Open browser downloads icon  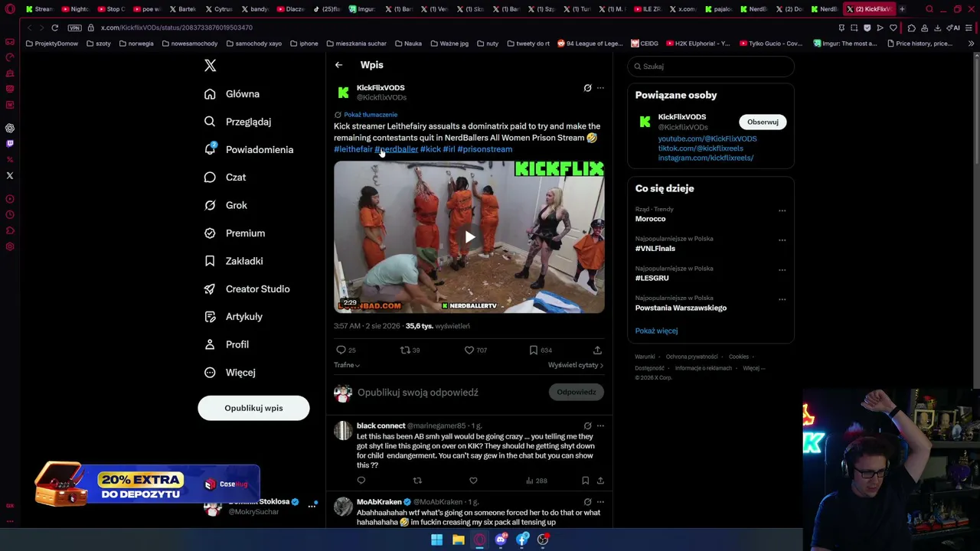coord(937,28)
